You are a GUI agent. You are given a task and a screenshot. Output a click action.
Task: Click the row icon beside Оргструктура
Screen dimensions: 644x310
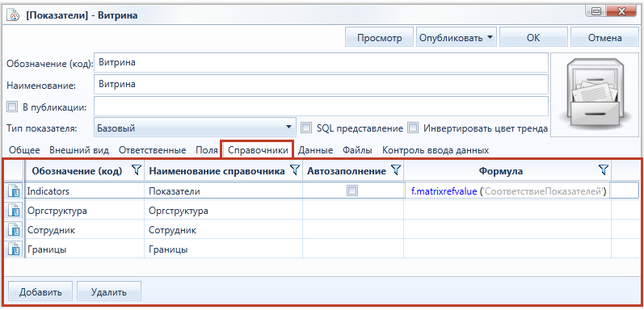[15, 211]
